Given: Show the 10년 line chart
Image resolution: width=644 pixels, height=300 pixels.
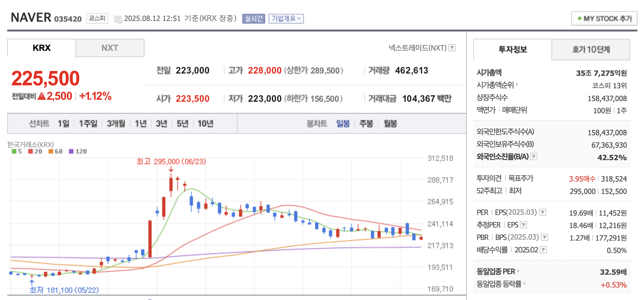Looking at the screenshot, I should (205, 124).
